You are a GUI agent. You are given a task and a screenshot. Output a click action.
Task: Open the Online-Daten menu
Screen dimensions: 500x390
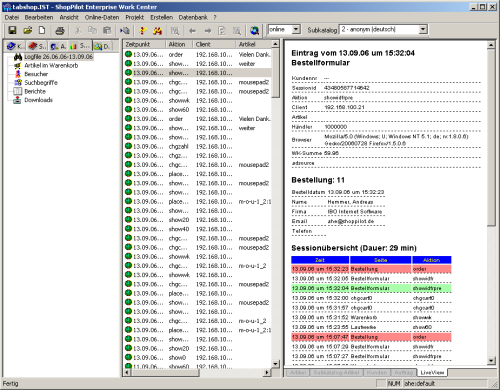pos(102,17)
